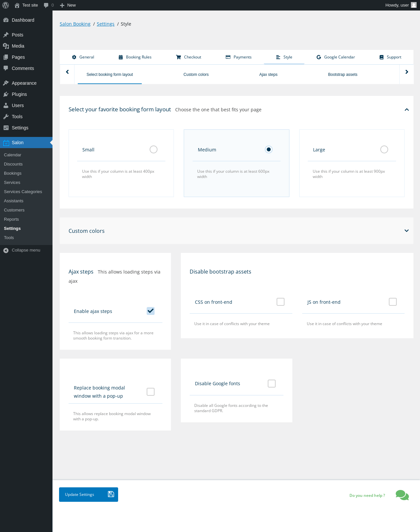This screenshot has width=420, height=532.
Task: Click the Checkout cart icon
Action: pos(178,57)
